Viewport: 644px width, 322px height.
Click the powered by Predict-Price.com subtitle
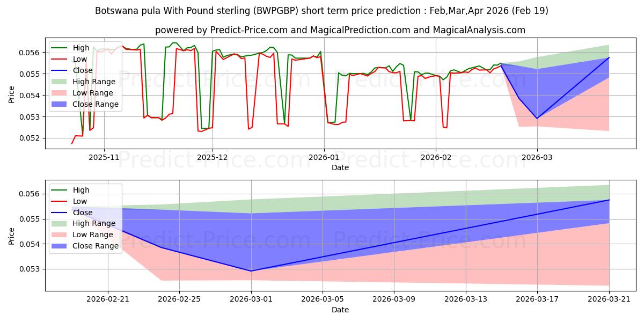tap(340, 31)
